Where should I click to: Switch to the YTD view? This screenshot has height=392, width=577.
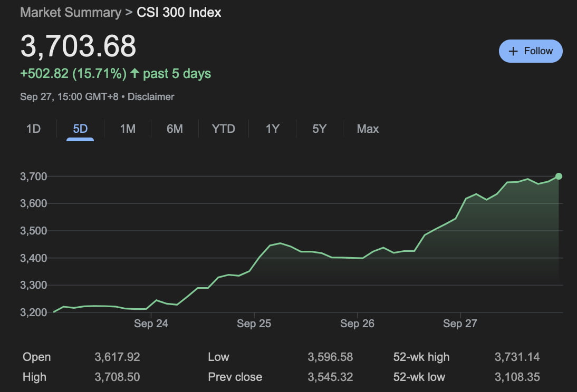[223, 129]
